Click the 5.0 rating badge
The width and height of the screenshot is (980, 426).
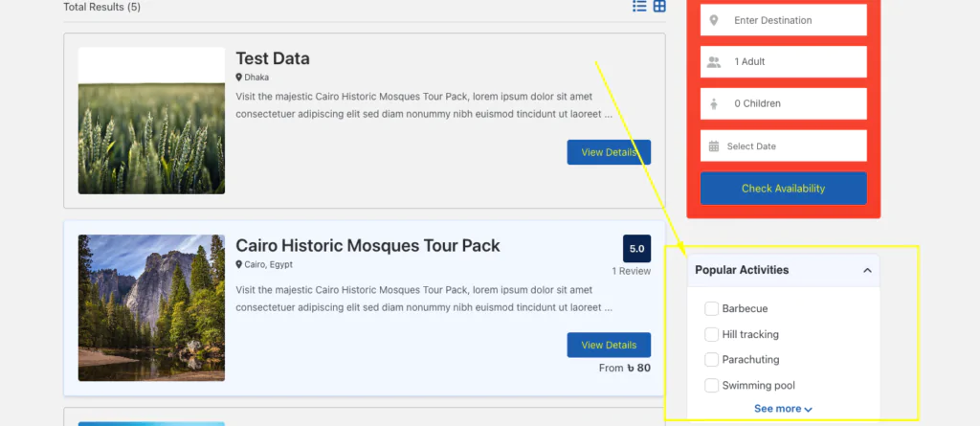(636, 248)
